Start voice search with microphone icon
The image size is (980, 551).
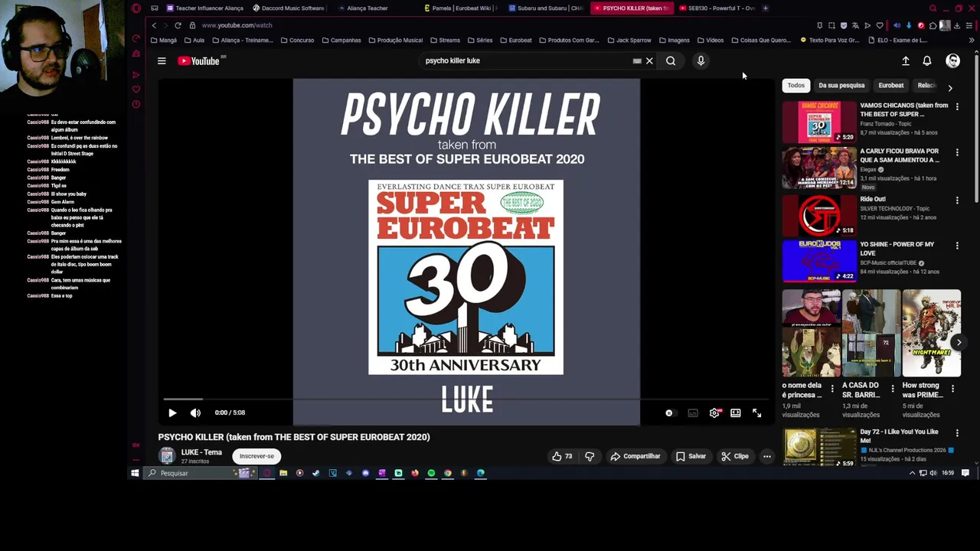pyautogui.click(x=701, y=60)
